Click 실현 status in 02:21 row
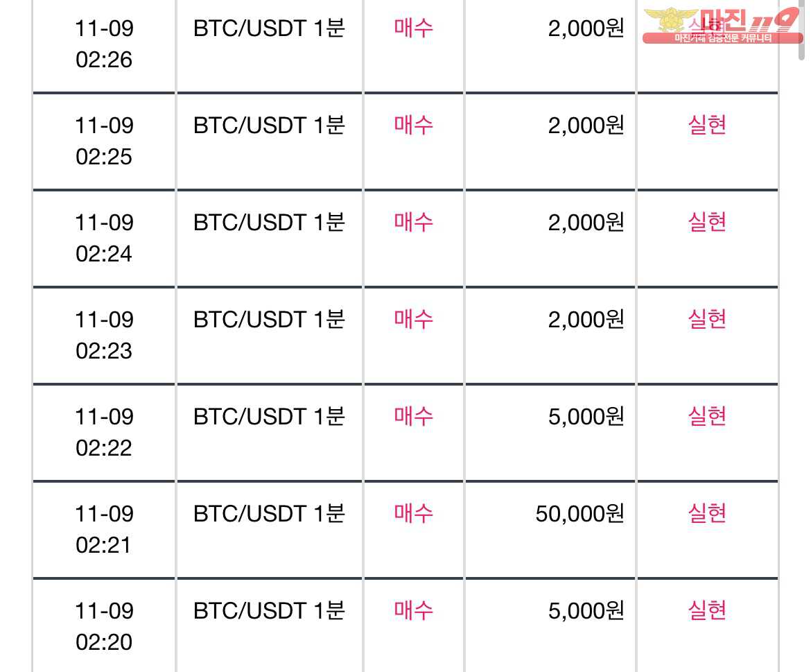The height and width of the screenshot is (672, 811). [707, 513]
